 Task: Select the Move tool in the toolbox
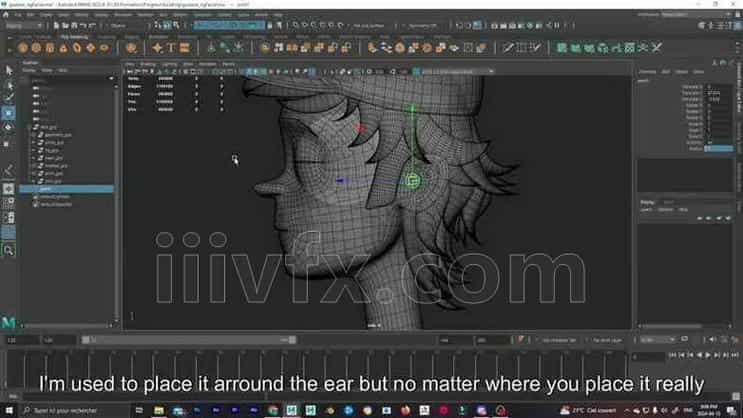tap(9, 114)
